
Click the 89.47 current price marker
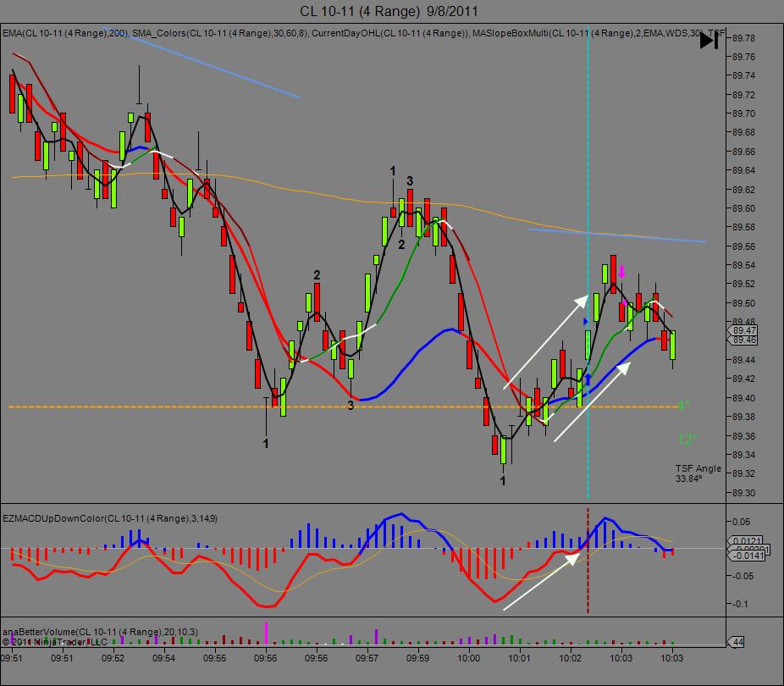coord(743,330)
